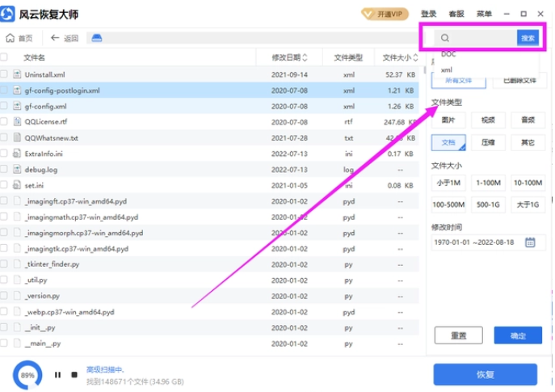Stop the scan with the stop icon

click(74, 375)
